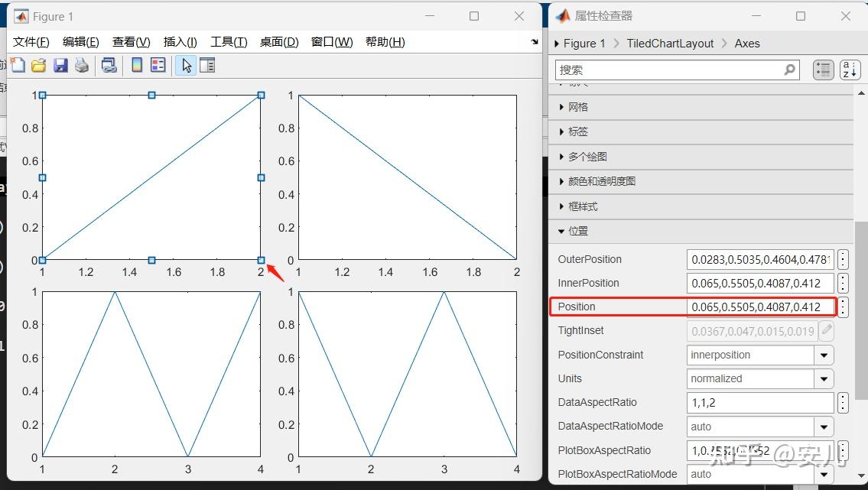The height and width of the screenshot is (490, 868).
Task: Insert a colorbar from the toolbar
Action: [136, 65]
